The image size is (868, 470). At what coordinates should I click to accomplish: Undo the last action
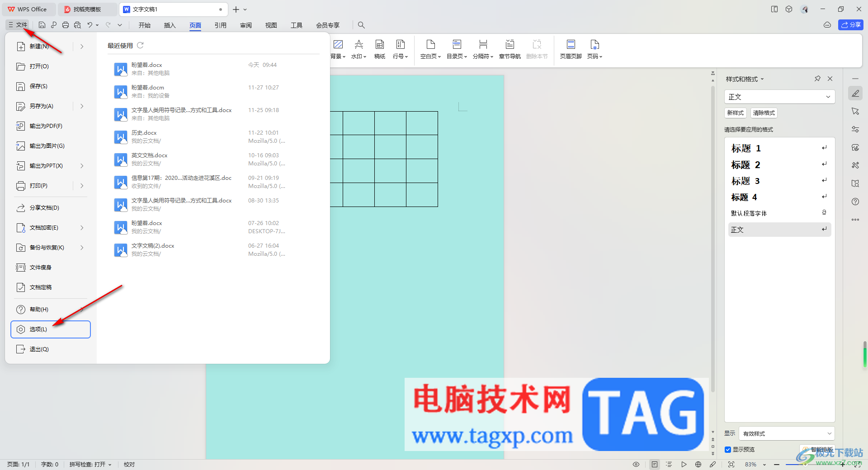[x=90, y=25]
